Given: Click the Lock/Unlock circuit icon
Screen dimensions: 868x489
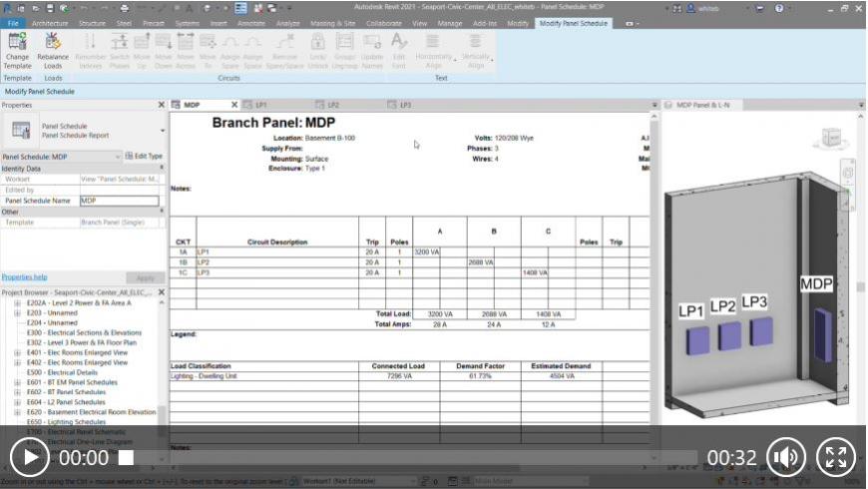Looking at the screenshot, I should tap(317, 42).
